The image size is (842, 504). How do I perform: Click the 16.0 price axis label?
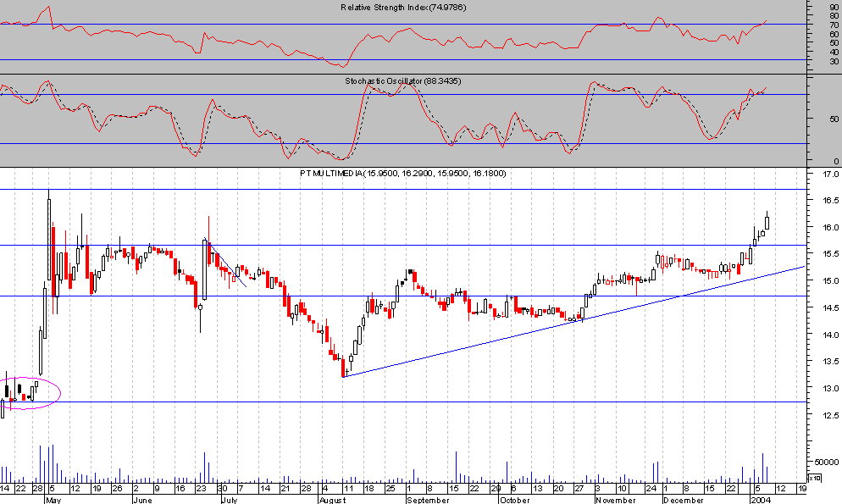[831, 227]
